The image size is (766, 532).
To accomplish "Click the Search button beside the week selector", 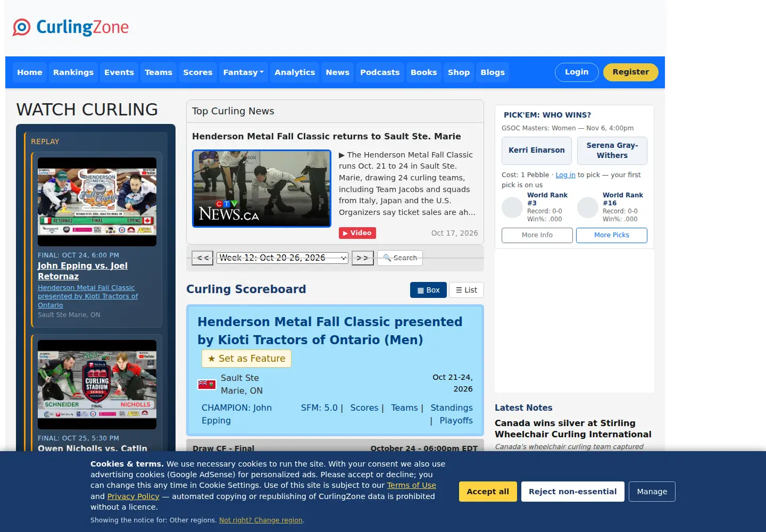I will coord(400,258).
